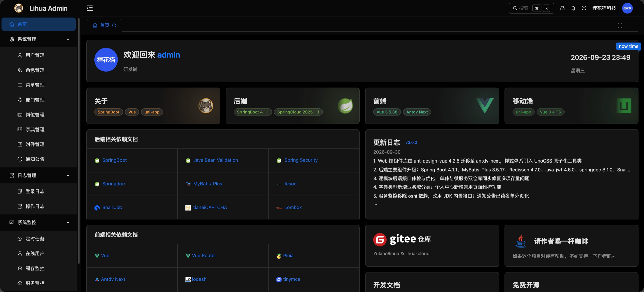Click the lock screen icon in header
This screenshot has height=292, width=644.
coord(562,8)
